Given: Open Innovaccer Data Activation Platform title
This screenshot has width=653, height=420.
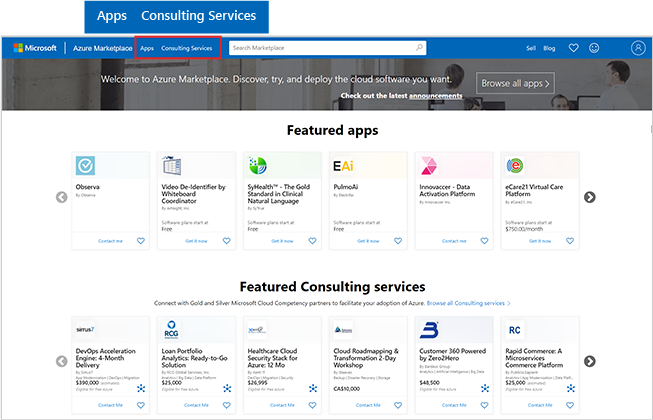Looking at the screenshot, I should (x=447, y=191).
